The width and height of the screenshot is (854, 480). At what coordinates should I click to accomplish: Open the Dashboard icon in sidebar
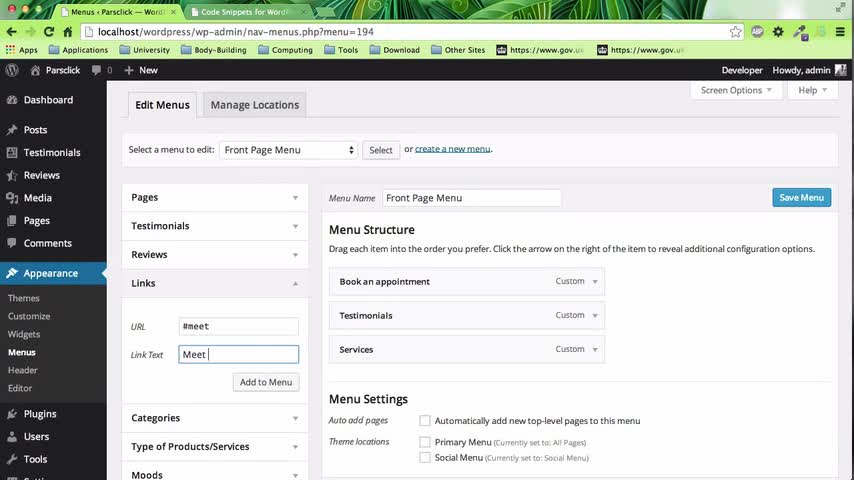tap(12, 100)
